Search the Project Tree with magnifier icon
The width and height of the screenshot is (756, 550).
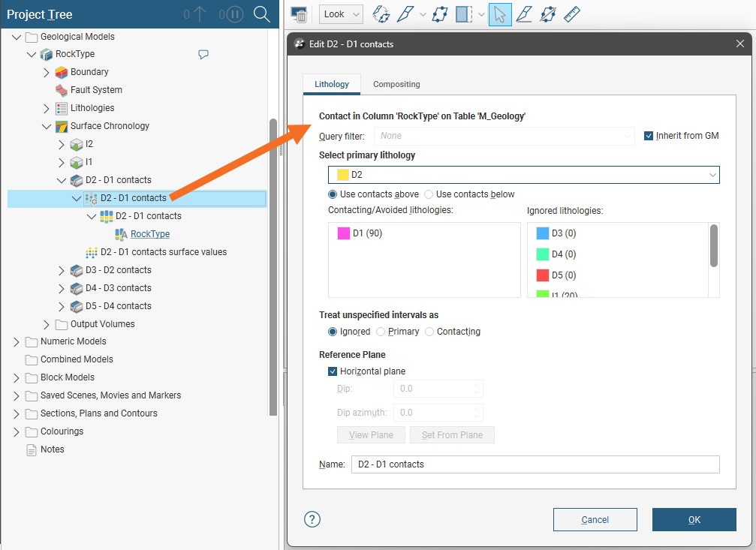tap(261, 14)
